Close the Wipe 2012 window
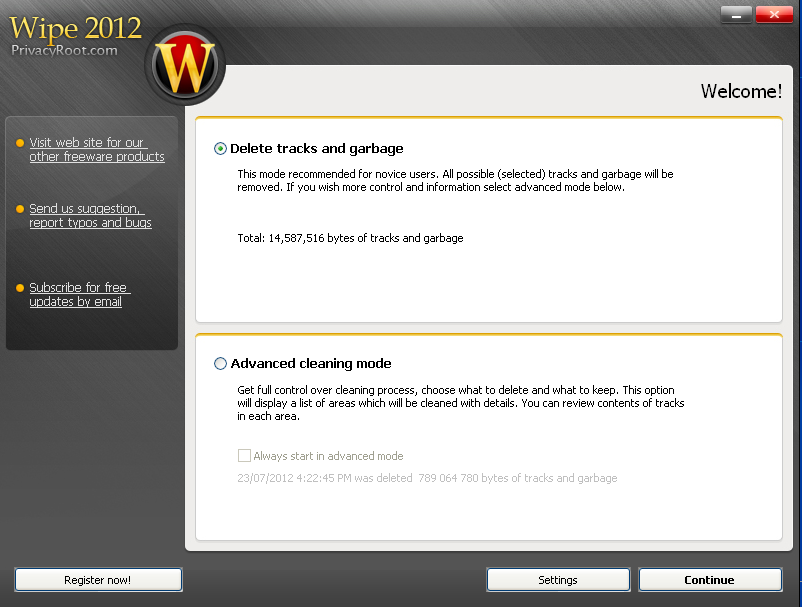The image size is (802, 607). pyautogui.click(x=774, y=15)
